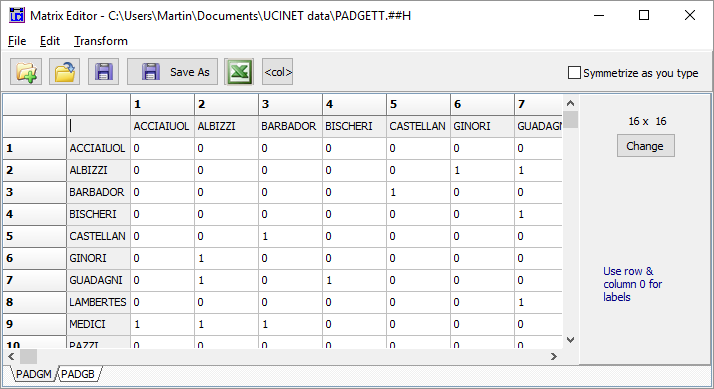The width and height of the screenshot is (714, 389).
Task: Click the horizontal scrollbar right arrow
Action: (554, 356)
